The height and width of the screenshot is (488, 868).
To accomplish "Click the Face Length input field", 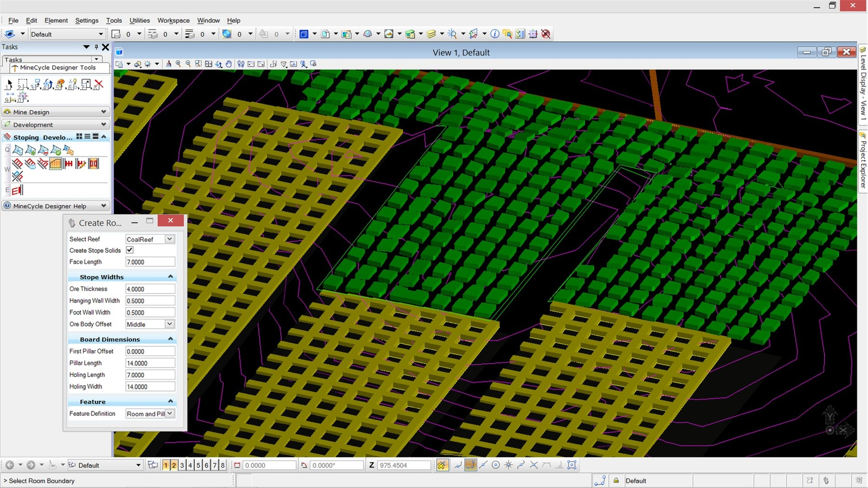I will 150,262.
